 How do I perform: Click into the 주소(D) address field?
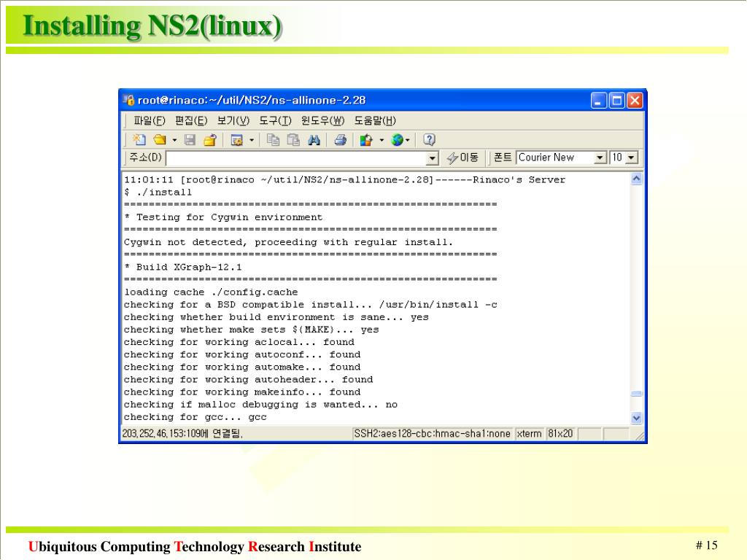(x=296, y=157)
